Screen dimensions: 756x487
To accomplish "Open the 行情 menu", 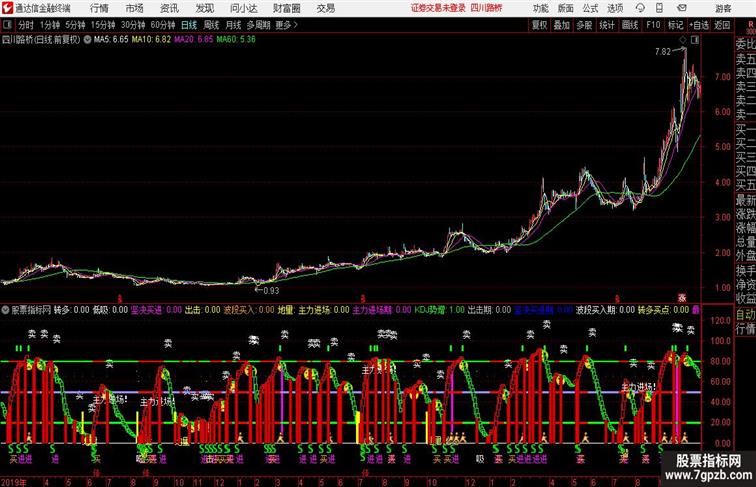I will (x=99, y=8).
